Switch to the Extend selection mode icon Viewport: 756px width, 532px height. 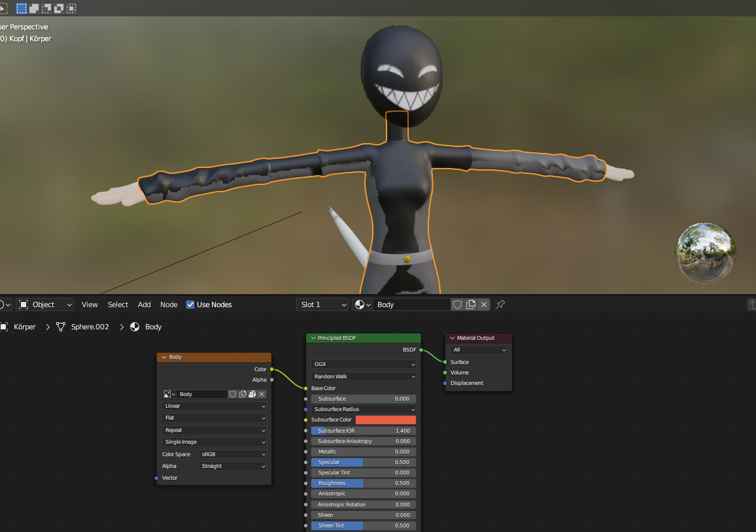pos(33,8)
